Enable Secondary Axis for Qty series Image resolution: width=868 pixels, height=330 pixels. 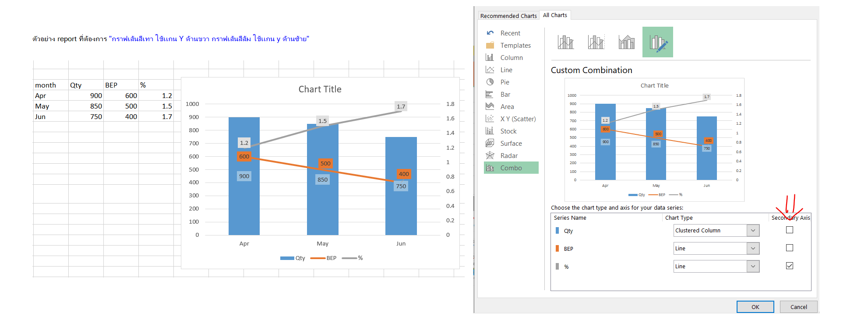tap(790, 230)
